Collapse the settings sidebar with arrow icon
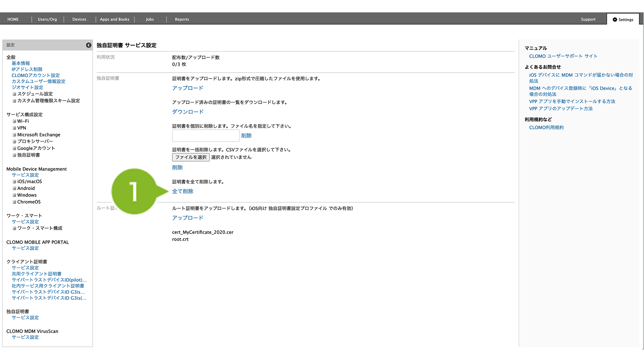 [x=88, y=45]
